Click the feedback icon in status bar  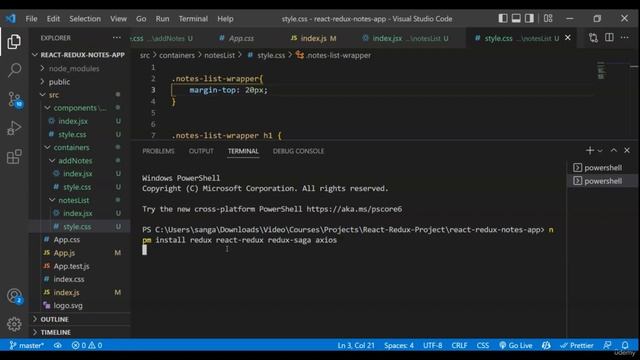click(607, 345)
